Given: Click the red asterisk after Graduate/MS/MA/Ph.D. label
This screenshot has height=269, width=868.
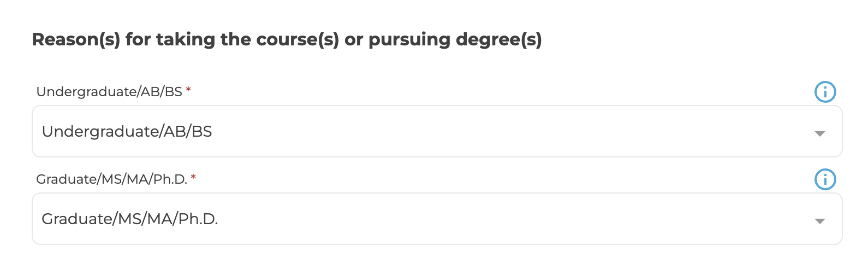Looking at the screenshot, I should pyautogui.click(x=193, y=178).
